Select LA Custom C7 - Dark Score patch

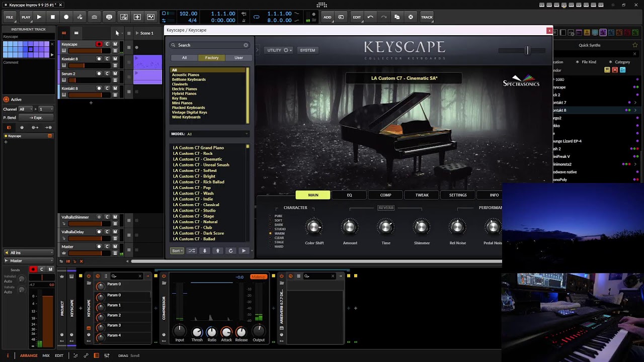(198, 233)
